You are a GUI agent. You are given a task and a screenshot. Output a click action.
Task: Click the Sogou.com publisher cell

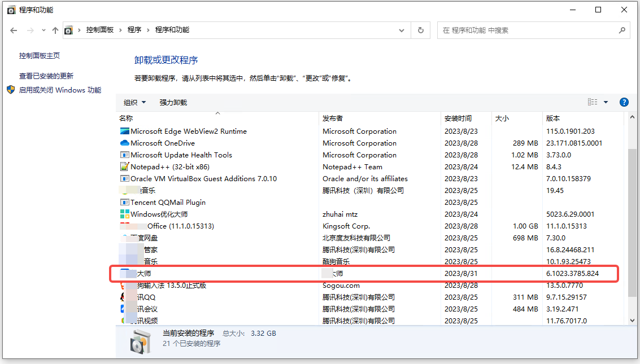tap(341, 286)
